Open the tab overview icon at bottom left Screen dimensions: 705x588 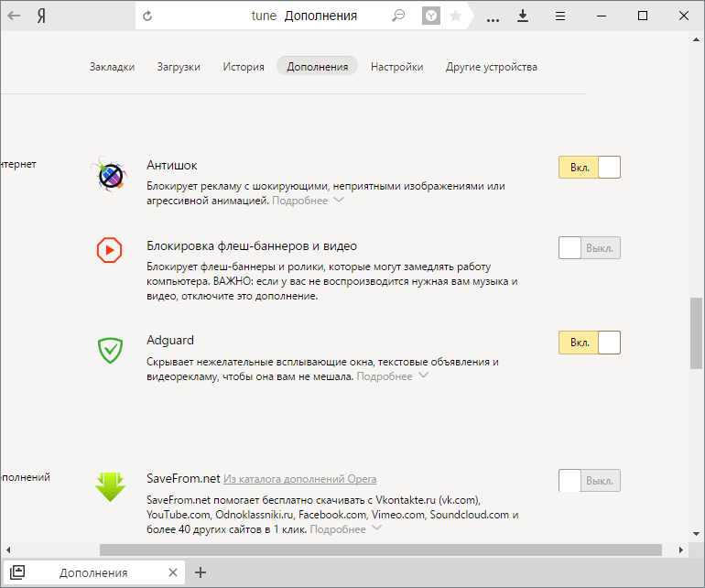pyautogui.click(x=17, y=572)
